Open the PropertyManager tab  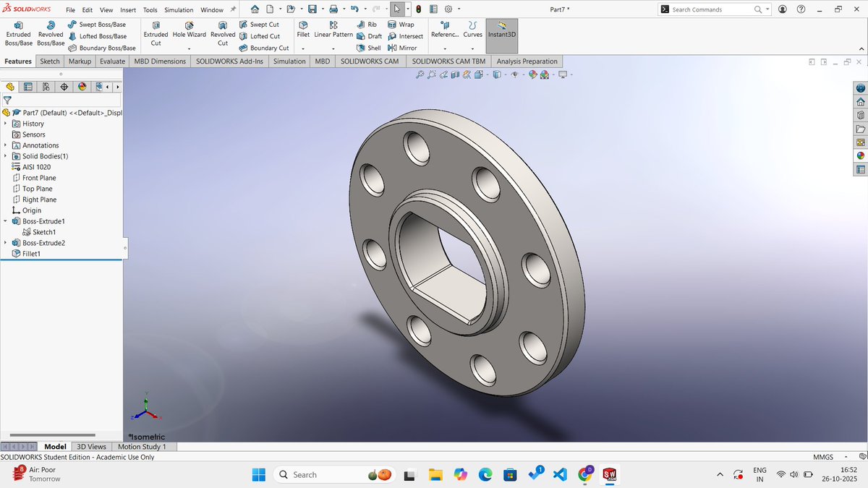[x=28, y=87]
